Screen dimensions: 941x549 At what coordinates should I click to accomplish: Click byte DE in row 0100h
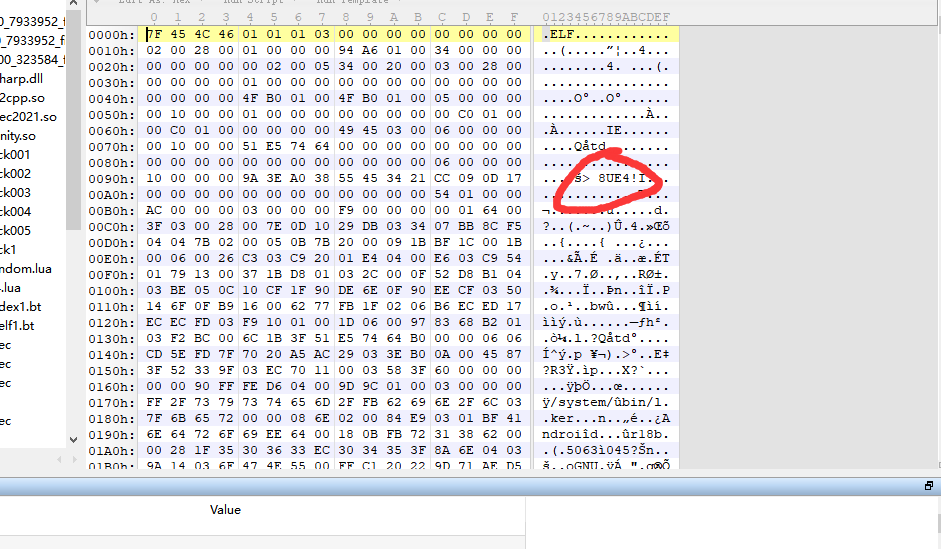point(346,290)
